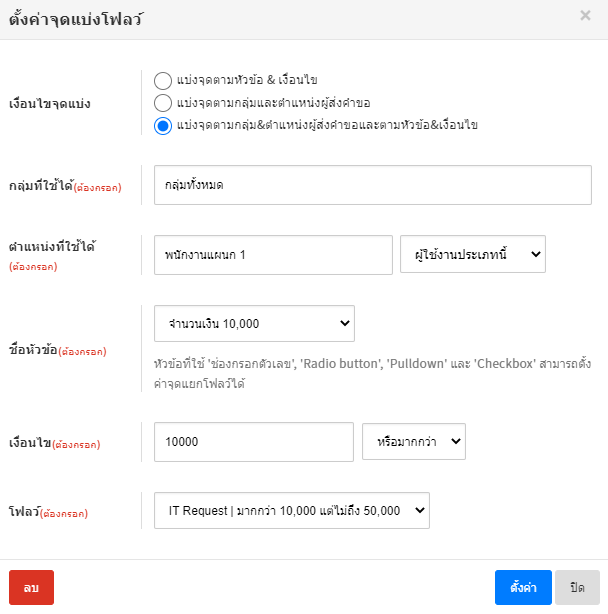
Task: Click the โฟลว์ field label
Action: tap(23, 512)
